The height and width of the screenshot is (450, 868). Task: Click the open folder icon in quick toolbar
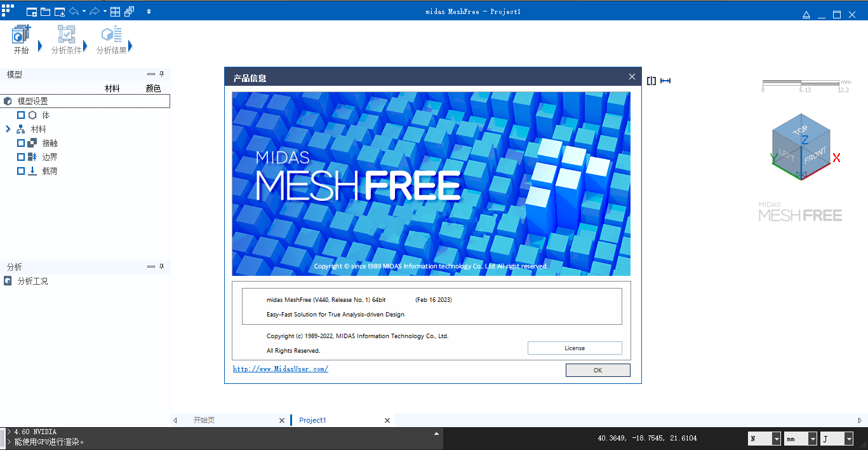click(45, 11)
